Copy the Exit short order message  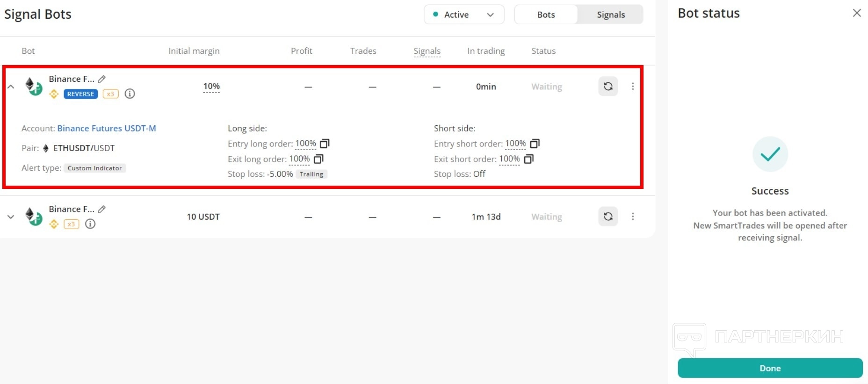(528, 159)
